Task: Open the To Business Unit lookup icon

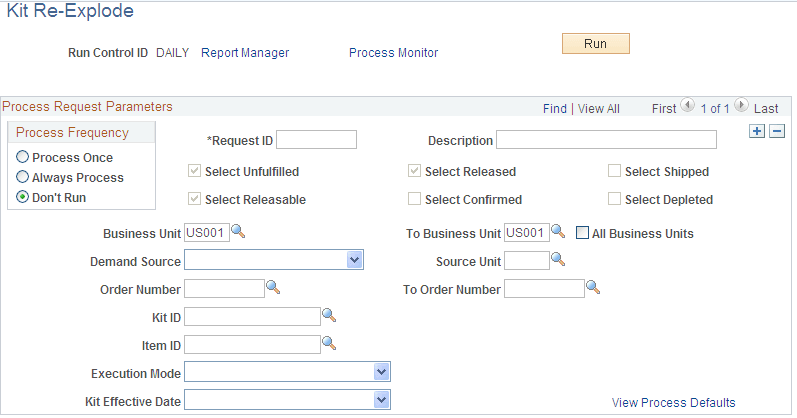Action: tap(558, 233)
